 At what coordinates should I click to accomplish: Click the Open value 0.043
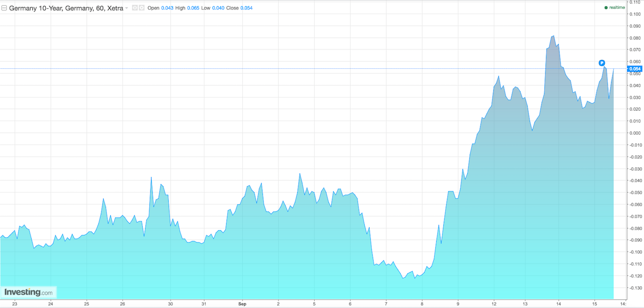point(167,8)
